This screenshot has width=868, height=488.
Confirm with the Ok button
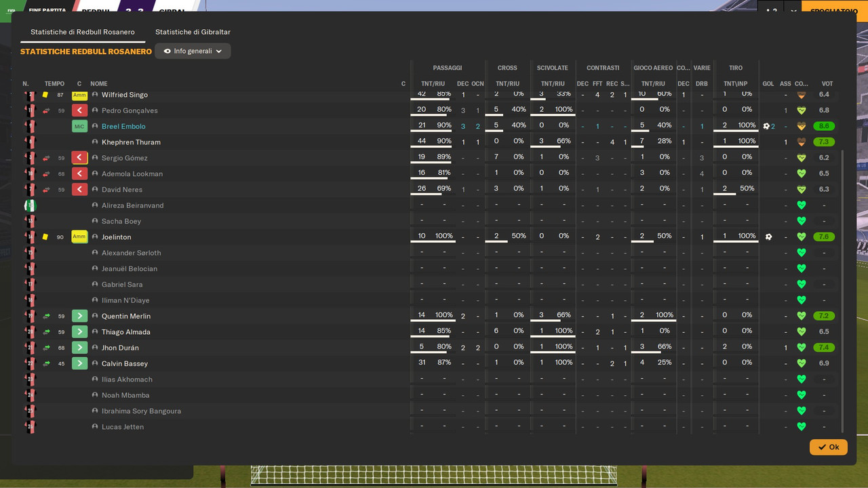828,447
